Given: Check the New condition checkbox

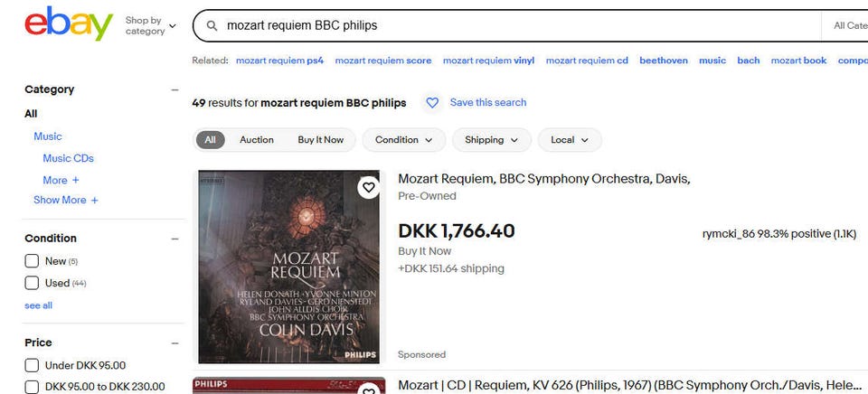Looking at the screenshot, I should point(32,261).
